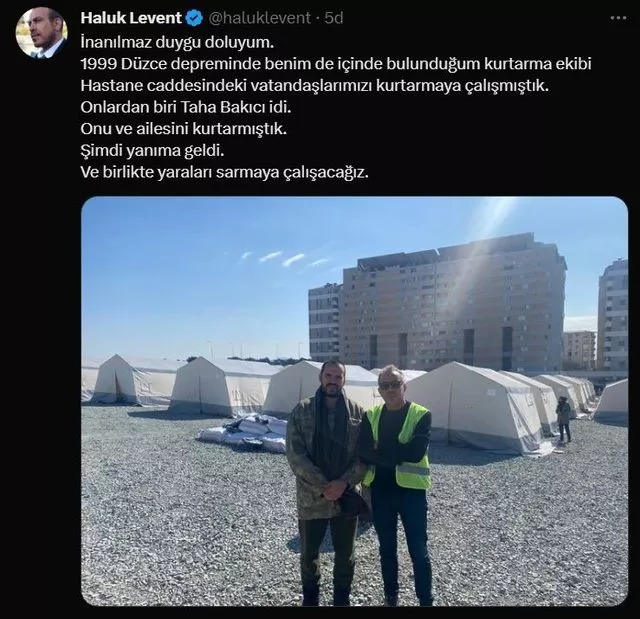640x619 pixels.
Task: Click the Haluk Levent display name
Action: click(x=131, y=18)
